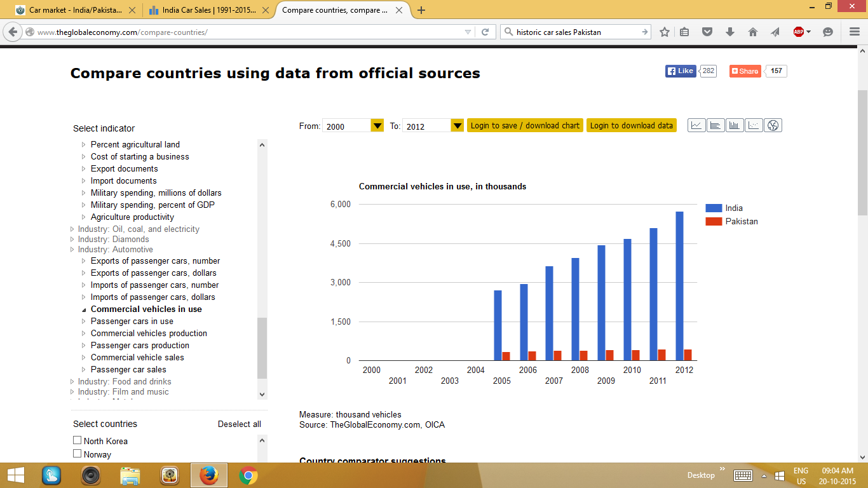Click Login to download data button
The height and width of the screenshot is (488, 868).
tap(632, 125)
